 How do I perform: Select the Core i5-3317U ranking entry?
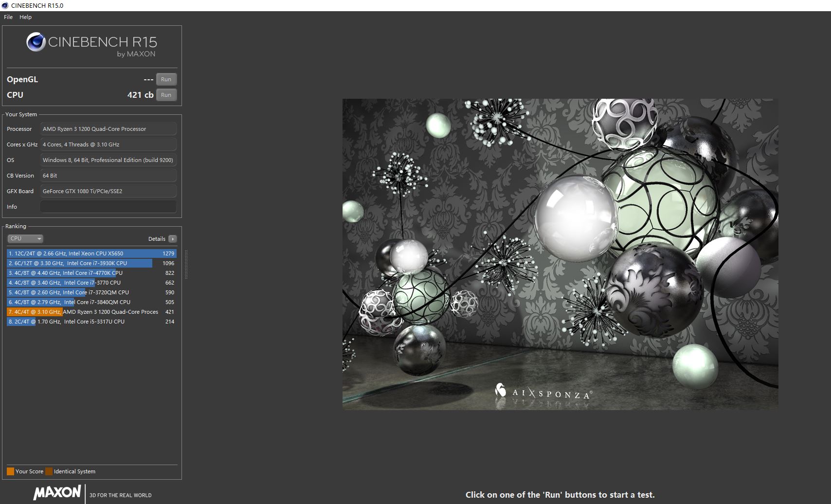tap(91, 322)
